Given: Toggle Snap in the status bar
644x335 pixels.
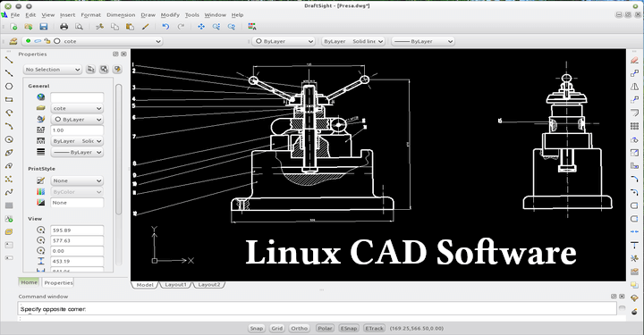Looking at the screenshot, I should tap(257, 328).
